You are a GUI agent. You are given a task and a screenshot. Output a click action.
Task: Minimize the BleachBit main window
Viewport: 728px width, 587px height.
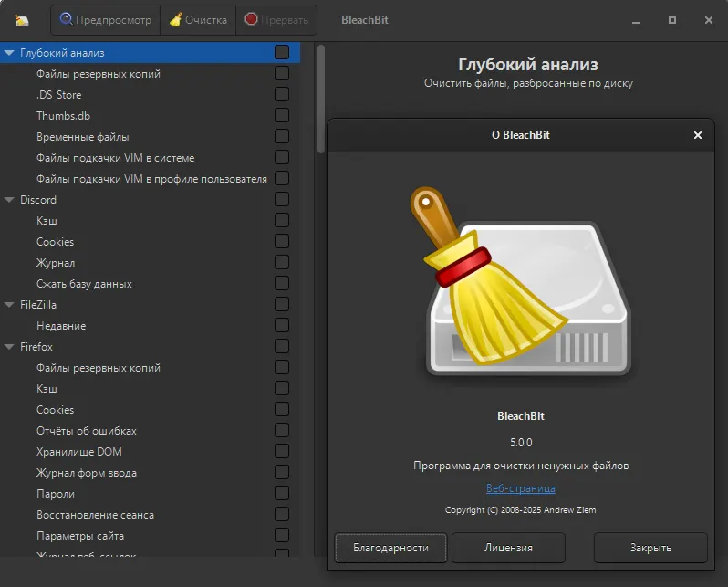[635, 19]
